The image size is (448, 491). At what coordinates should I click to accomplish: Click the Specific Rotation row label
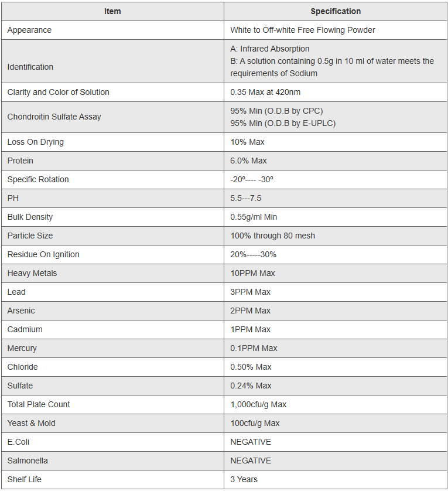[38, 179]
